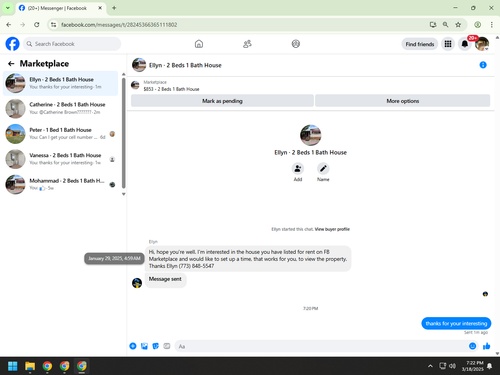The width and height of the screenshot is (500, 375).
Task: Choose a sticker icon in composer
Action: (x=156, y=346)
